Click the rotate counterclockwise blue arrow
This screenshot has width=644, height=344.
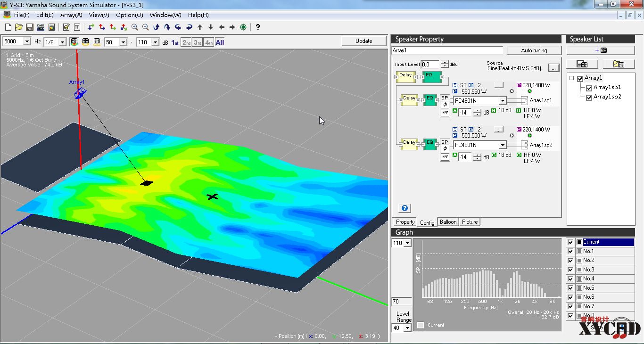click(x=157, y=27)
